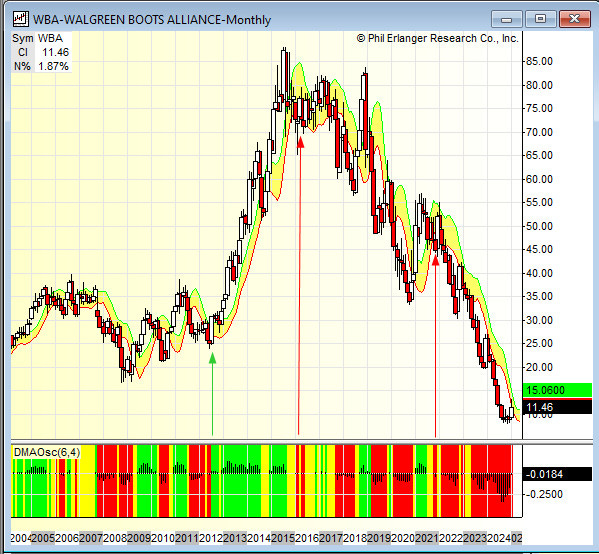Click the -0.2500 oscillator axis label
This screenshot has width=599, height=554.
tap(544, 494)
